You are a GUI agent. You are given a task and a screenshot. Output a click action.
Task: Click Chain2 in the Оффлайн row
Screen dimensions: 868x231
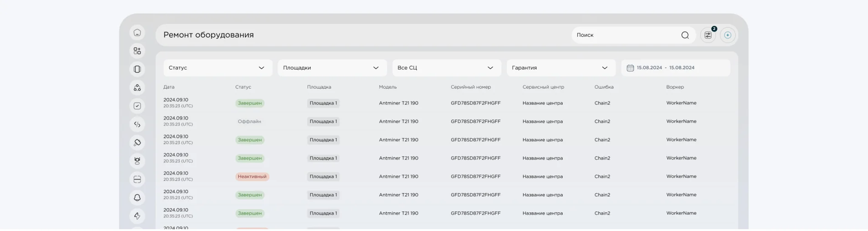click(602, 121)
